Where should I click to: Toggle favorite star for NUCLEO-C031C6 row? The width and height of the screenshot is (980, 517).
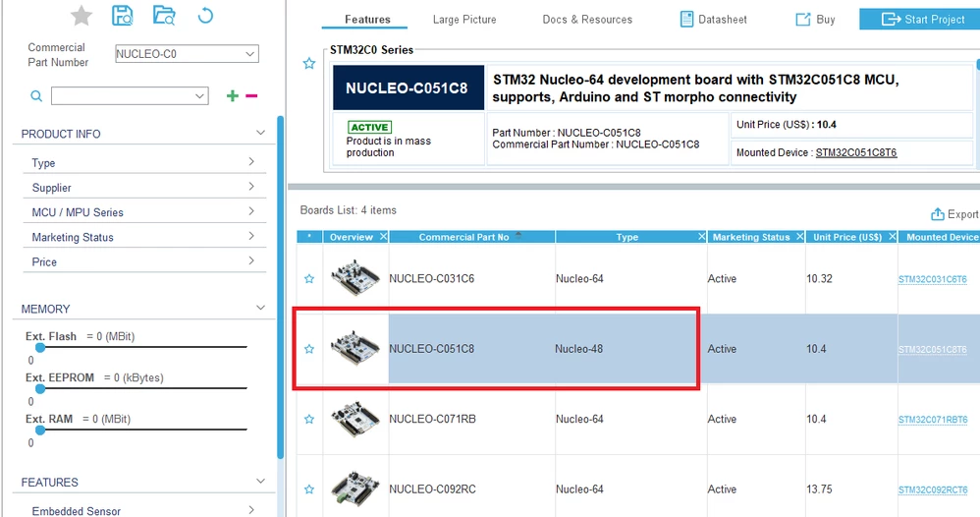click(308, 279)
